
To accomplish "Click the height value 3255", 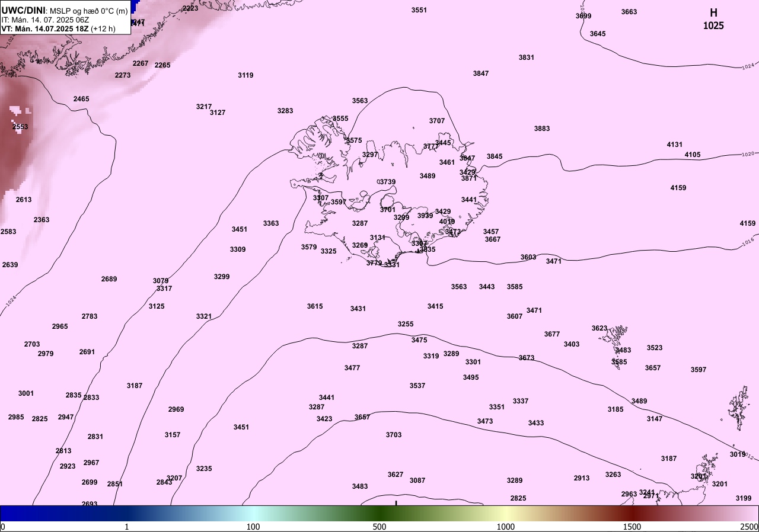I will [406, 324].
